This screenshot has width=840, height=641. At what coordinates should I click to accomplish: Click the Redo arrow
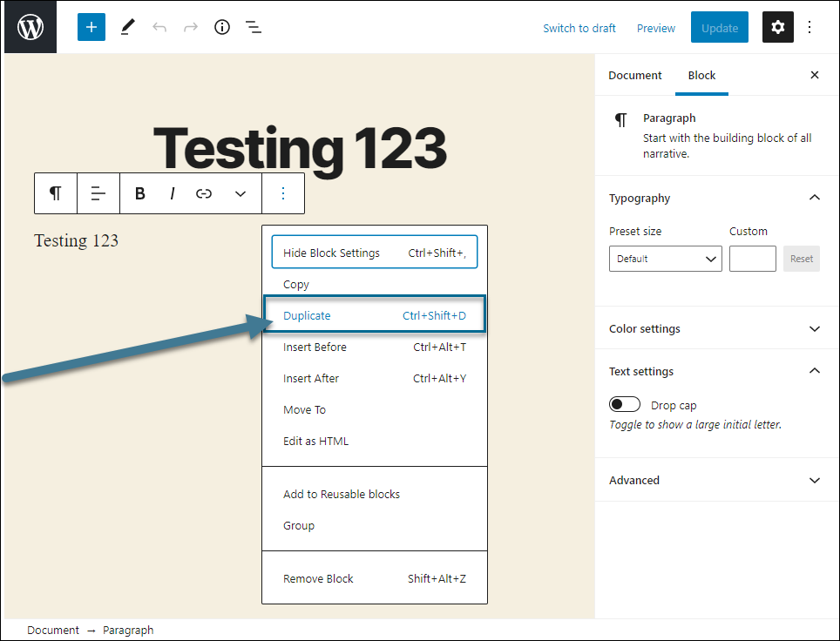point(191,27)
